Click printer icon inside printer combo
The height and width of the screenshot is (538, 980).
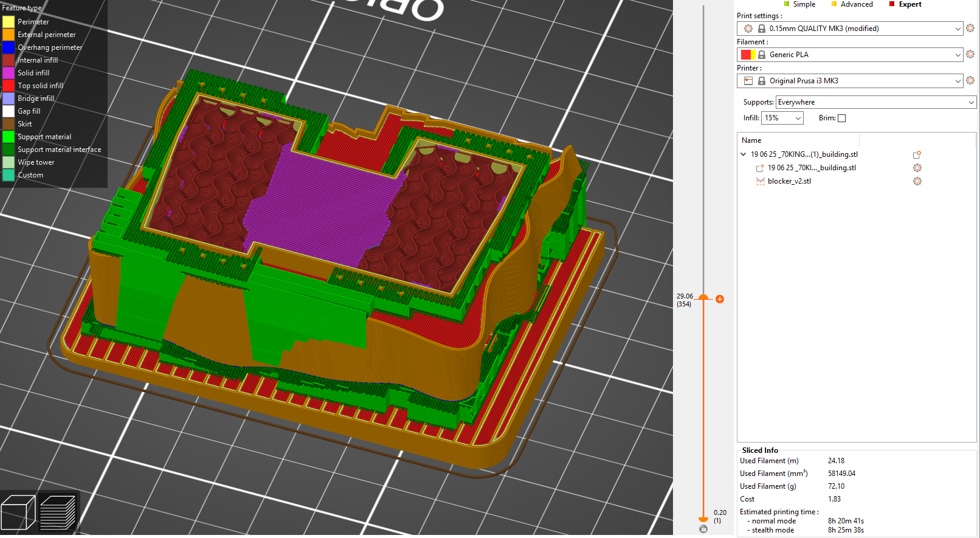(x=748, y=81)
